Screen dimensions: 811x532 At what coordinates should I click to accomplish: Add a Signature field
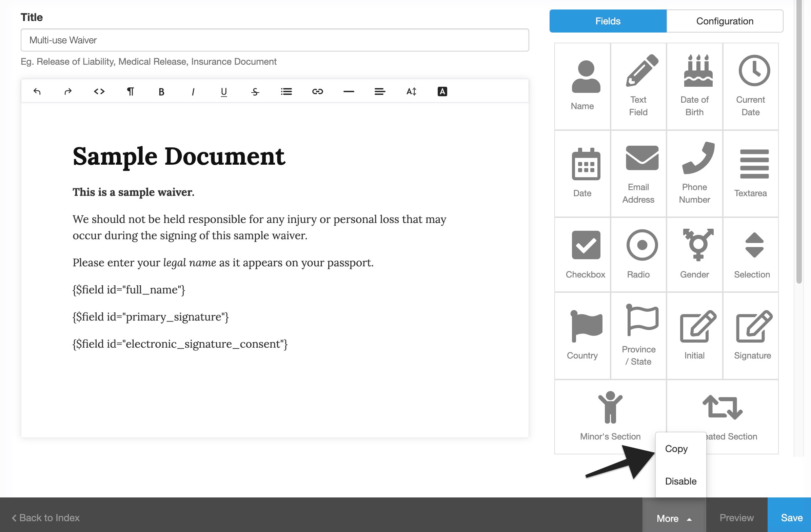click(751, 336)
